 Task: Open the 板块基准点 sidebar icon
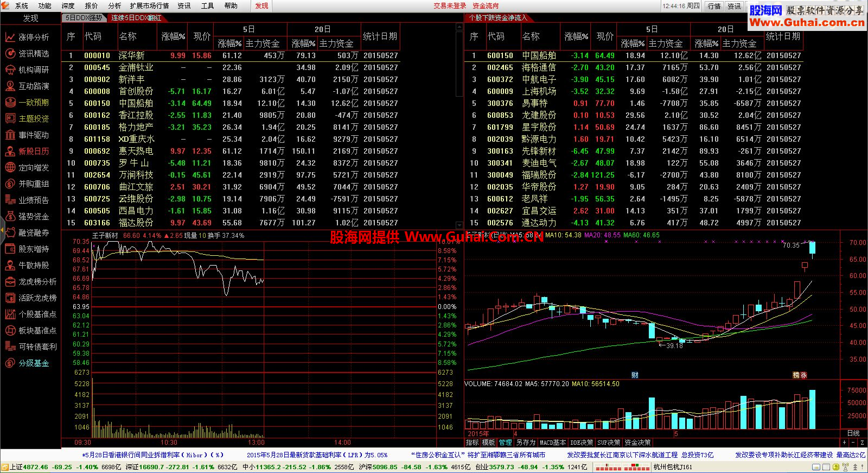[x=10, y=330]
